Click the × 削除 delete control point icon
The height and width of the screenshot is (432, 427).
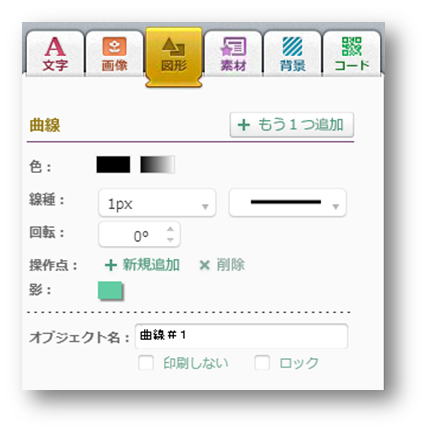coord(204,265)
